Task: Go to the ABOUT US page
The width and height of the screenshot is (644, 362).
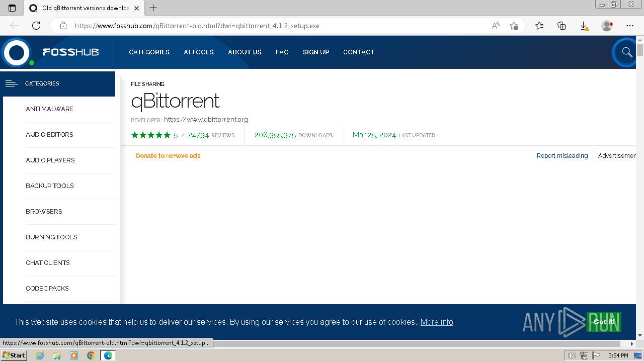Action: pos(245,52)
